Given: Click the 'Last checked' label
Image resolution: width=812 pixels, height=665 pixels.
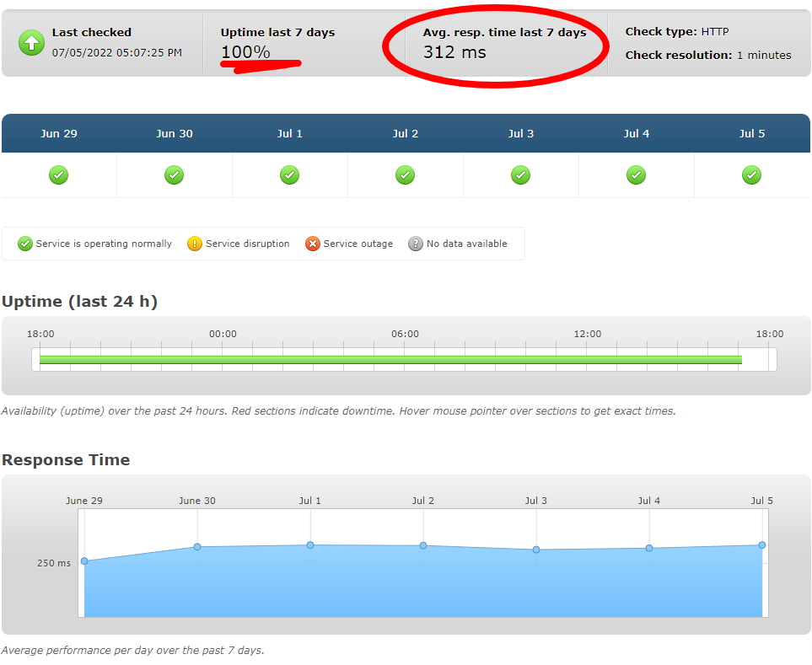Looking at the screenshot, I should click(x=92, y=32).
